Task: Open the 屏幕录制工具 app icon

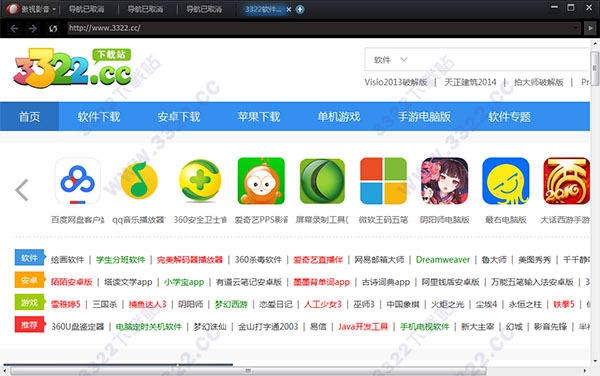Action: coord(322,181)
